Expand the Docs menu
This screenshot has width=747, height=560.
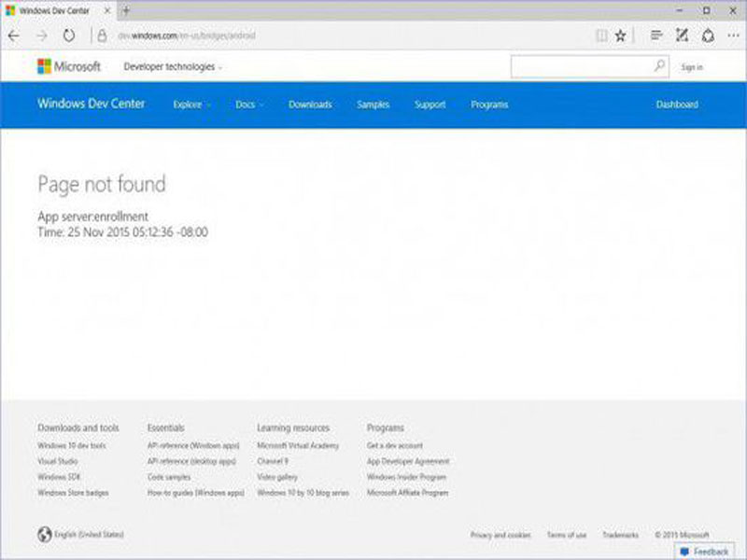click(x=249, y=105)
